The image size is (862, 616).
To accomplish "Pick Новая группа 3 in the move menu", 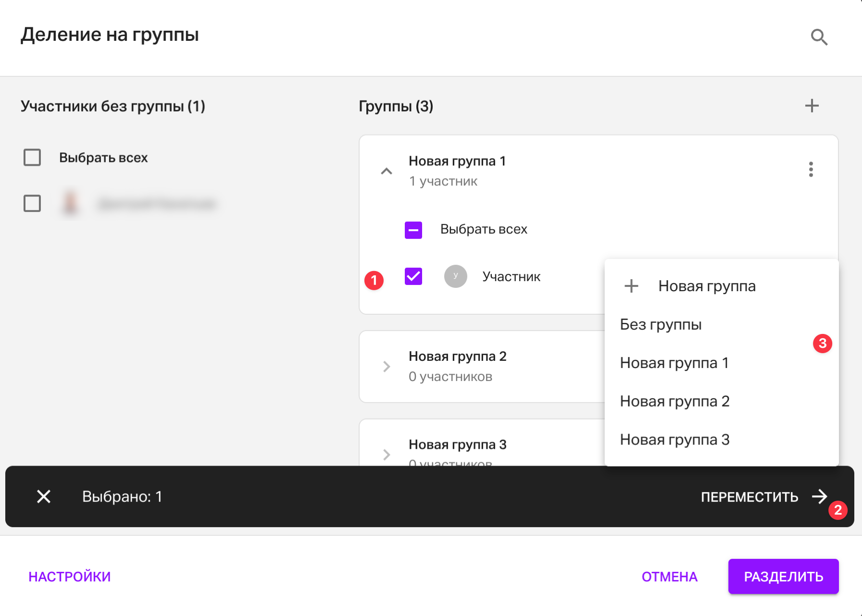I will (675, 440).
